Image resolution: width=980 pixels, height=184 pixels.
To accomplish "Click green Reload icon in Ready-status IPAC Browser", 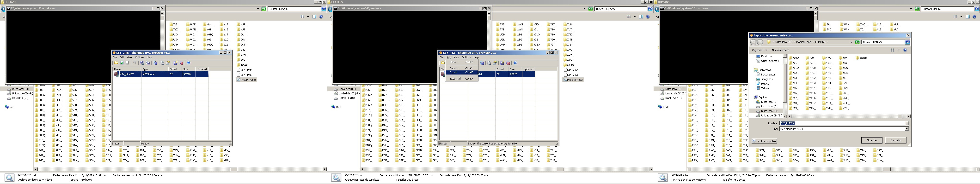I will [122, 63].
